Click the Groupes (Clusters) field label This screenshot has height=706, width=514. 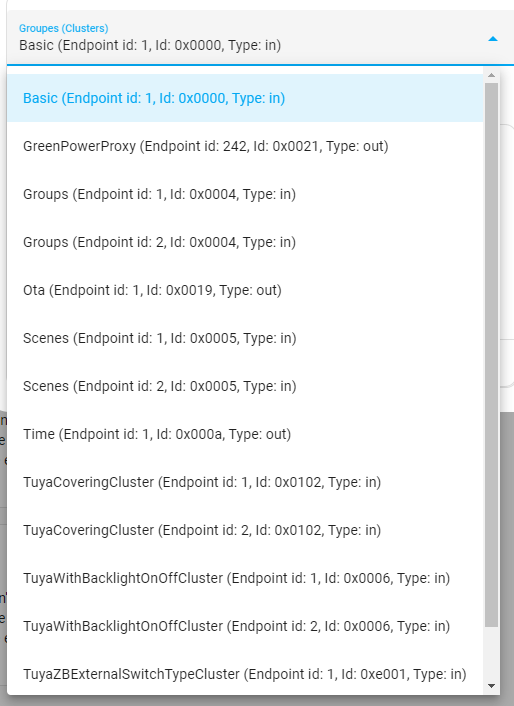click(x=63, y=28)
